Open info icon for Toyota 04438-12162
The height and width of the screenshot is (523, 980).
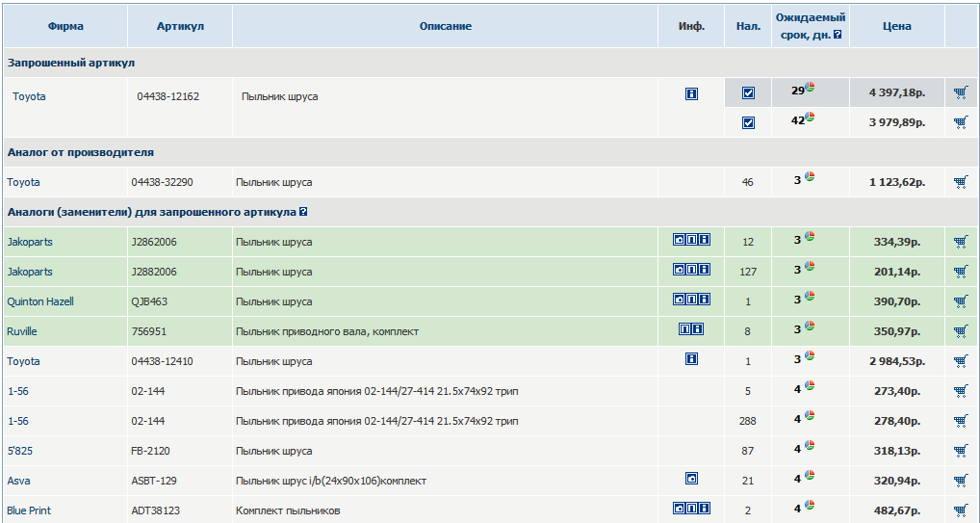pos(691,94)
